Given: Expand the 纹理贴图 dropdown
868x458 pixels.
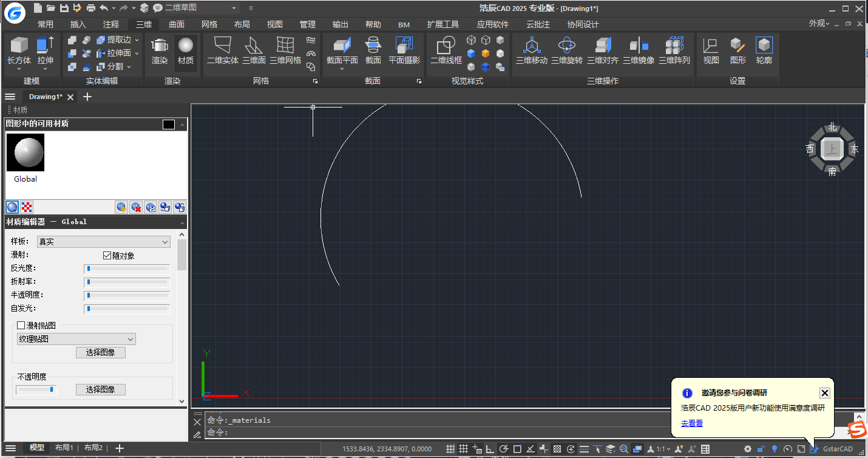Looking at the screenshot, I should 76,339.
